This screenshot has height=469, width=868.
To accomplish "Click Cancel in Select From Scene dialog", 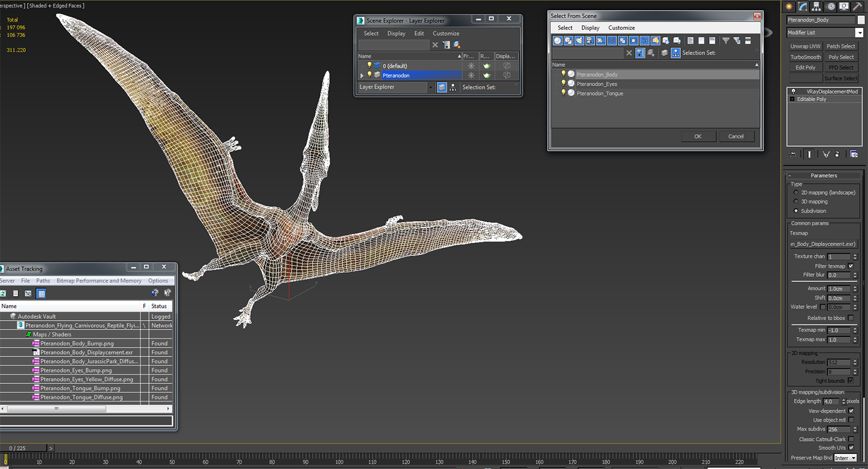I will [x=735, y=136].
